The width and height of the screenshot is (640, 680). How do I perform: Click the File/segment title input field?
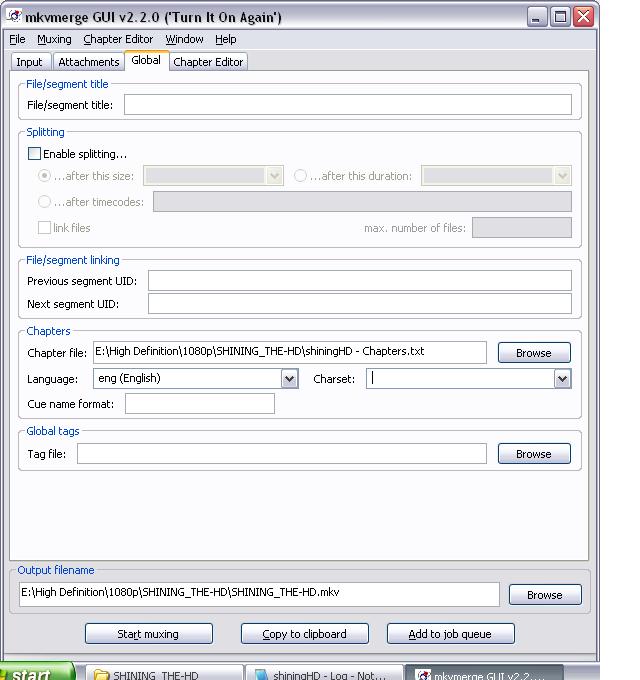pos(348,105)
